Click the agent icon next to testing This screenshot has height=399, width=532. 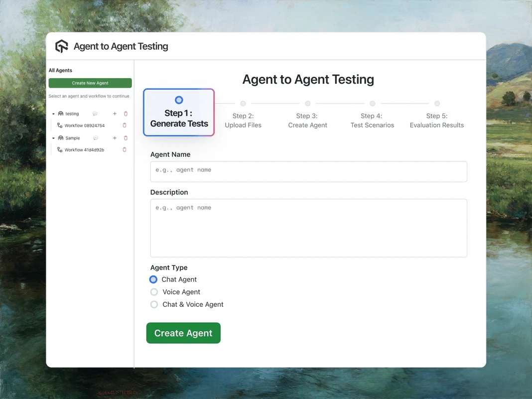pos(61,114)
